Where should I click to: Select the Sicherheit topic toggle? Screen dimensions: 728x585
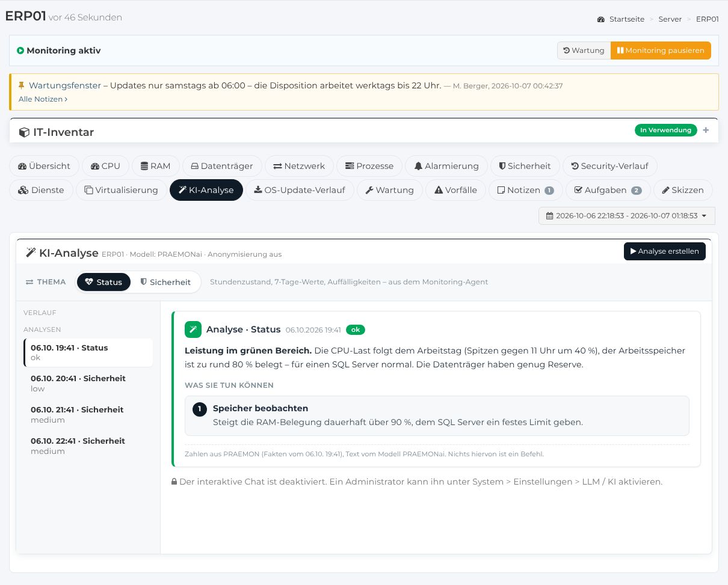(x=165, y=282)
